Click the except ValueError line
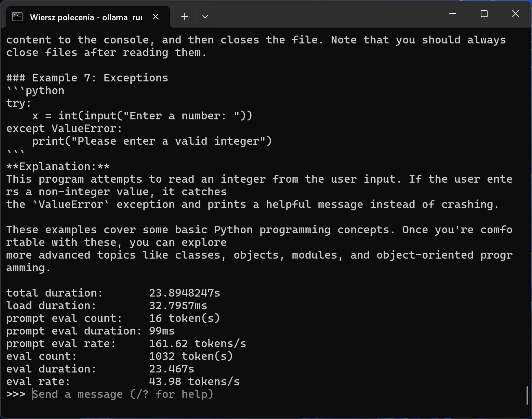532x419 pixels. [64, 129]
